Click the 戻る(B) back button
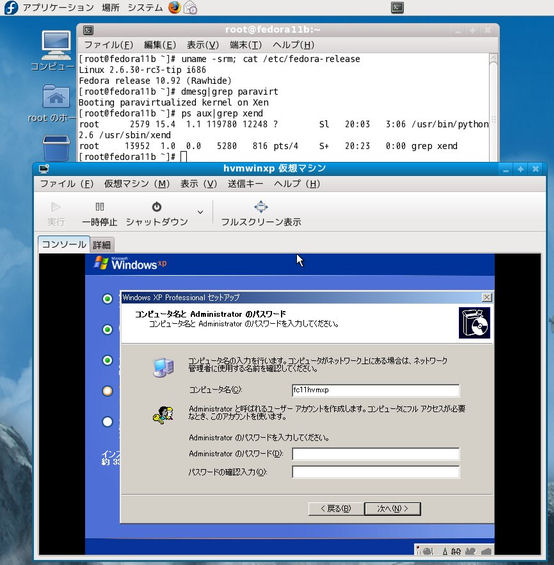The image size is (554, 565). pyautogui.click(x=335, y=508)
